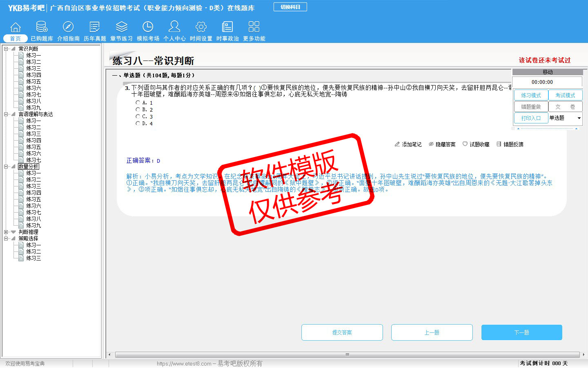Click document icon of 常识判断 练习一
The height and width of the screenshot is (368, 588).
click(x=21, y=55)
